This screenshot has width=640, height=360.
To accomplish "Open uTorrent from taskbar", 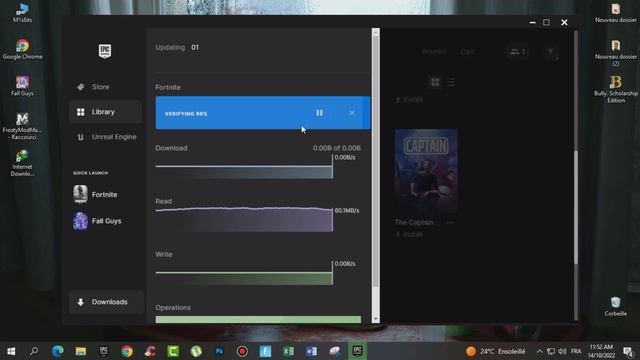I will pos(196,351).
